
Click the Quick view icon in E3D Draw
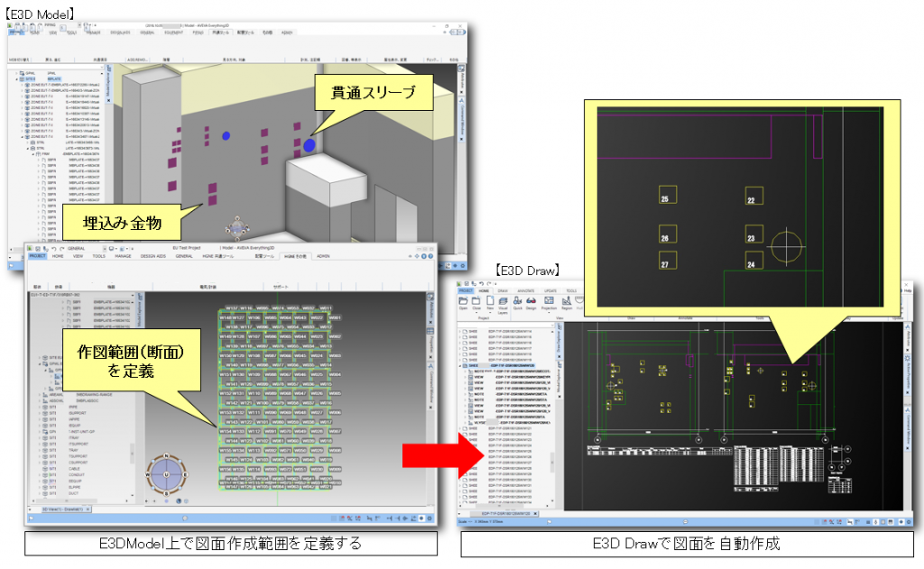point(517,300)
